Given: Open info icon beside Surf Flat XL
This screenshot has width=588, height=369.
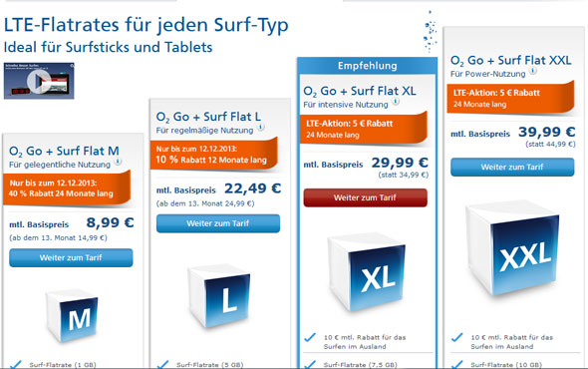Looking at the screenshot, I should point(396,102).
